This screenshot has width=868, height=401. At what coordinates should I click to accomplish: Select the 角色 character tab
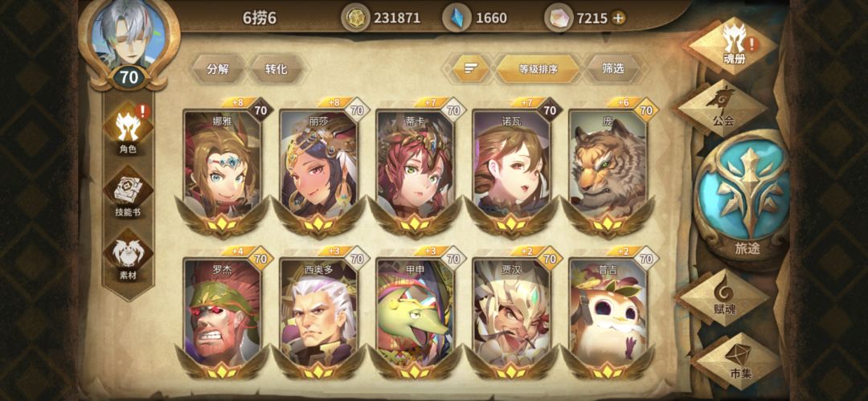(129, 129)
